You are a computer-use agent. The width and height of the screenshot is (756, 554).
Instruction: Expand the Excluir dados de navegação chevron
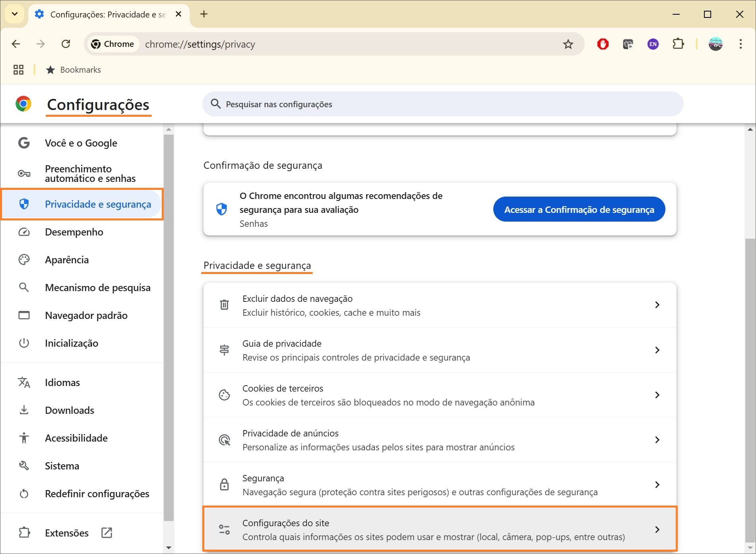(657, 305)
